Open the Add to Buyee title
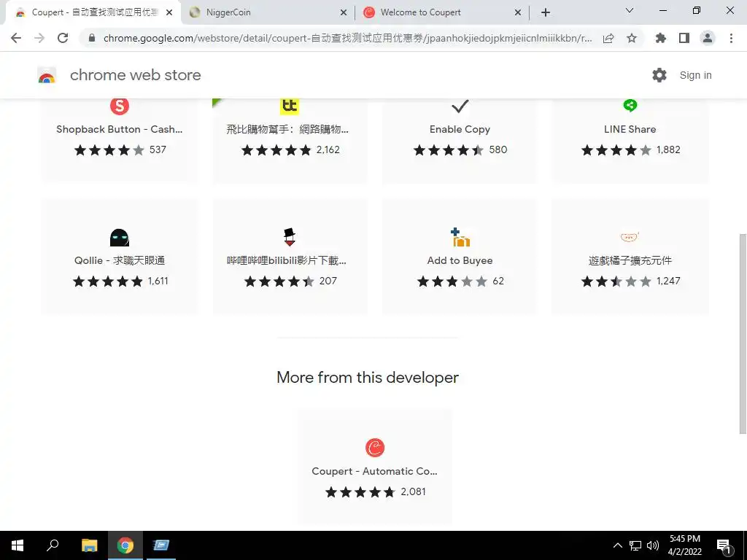The height and width of the screenshot is (560, 747). pyautogui.click(x=460, y=260)
